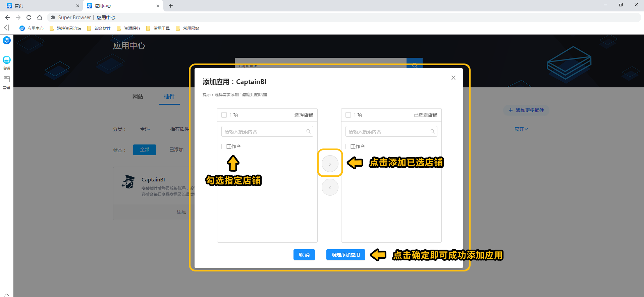Viewport: 644px width, 297px height.
Task: Click the browser address bar
Action: pos(344,17)
